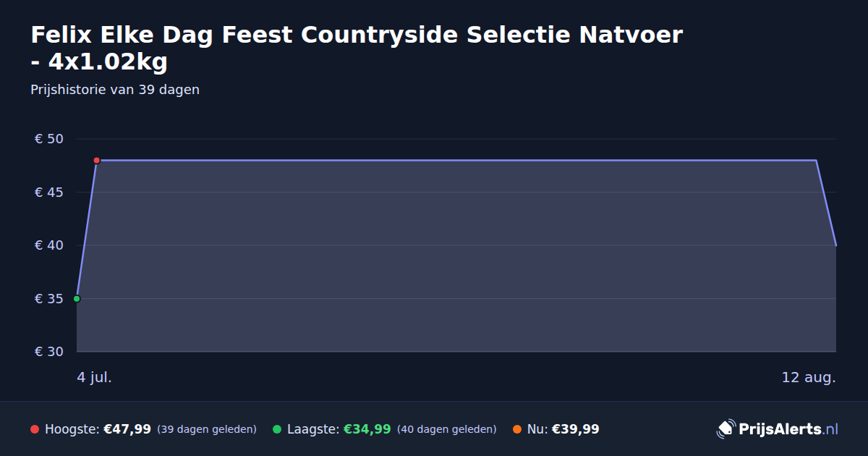Click the € 50 axis label
Screen dimensions: 868x456
[x=49, y=139]
